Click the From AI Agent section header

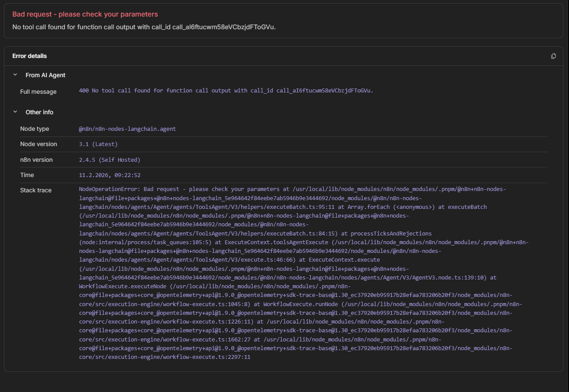pos(45,75)
